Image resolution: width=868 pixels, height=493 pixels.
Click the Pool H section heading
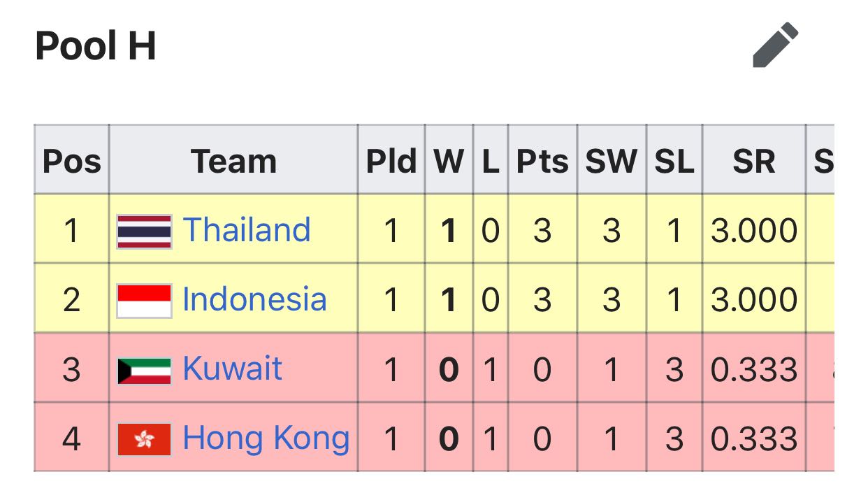pyautogui.click(x=96, y=47)
